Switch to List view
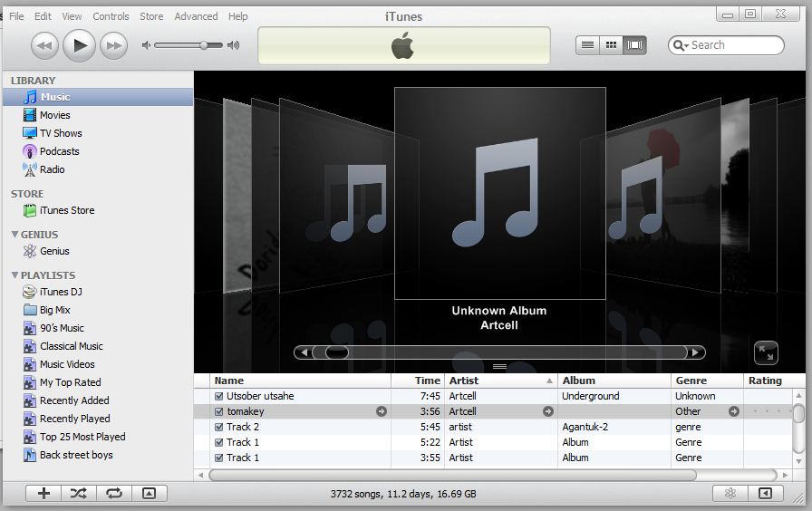 [588, 44]
